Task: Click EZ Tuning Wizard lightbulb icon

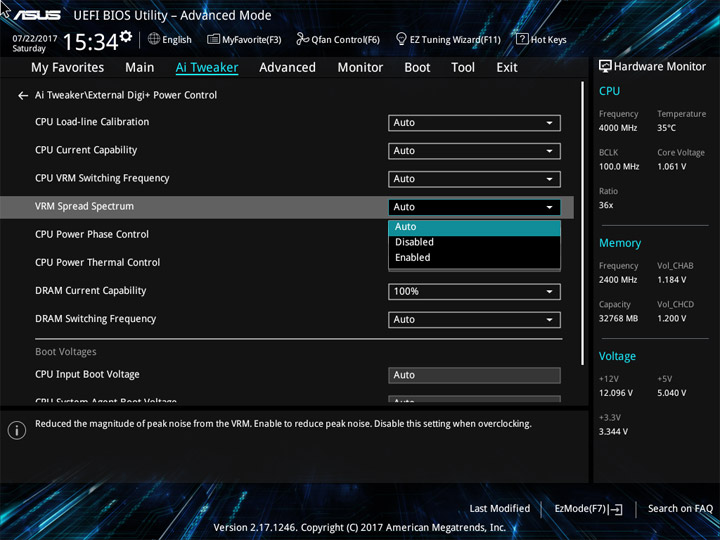Action: (x=401, y=39)
